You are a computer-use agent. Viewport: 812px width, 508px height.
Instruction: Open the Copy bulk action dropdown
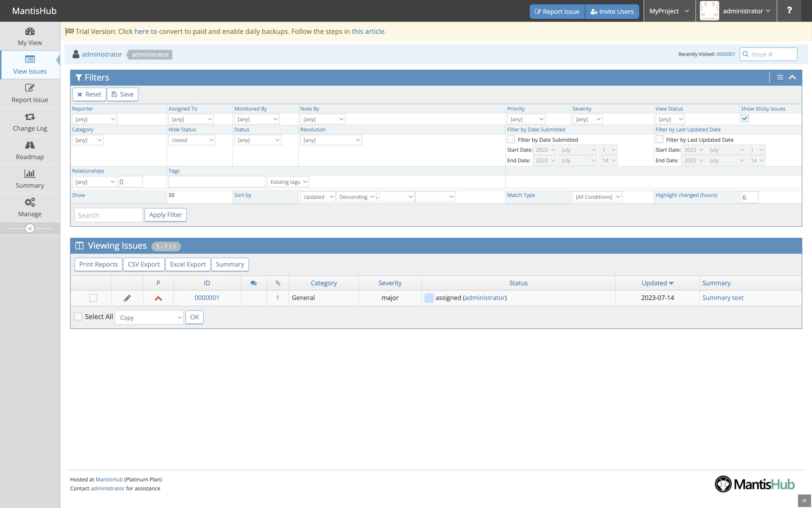[149, 317]
